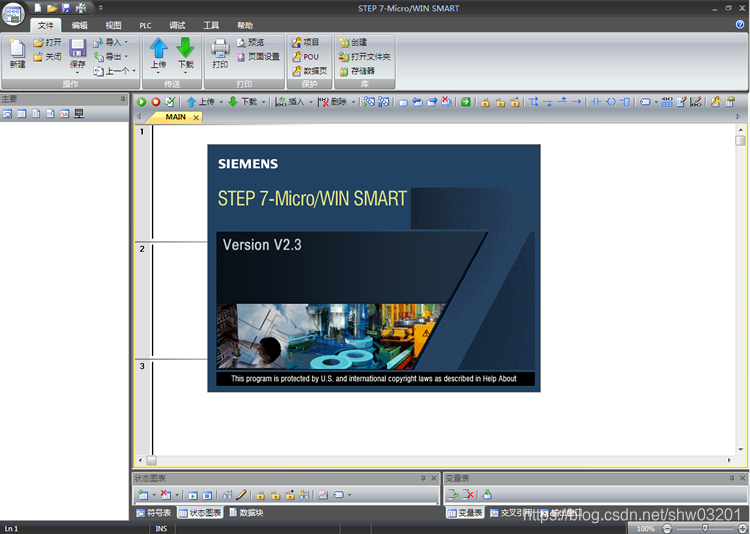Open 页面设置 page setup
This screenshot has width=750, height=534.
(258, 57)
